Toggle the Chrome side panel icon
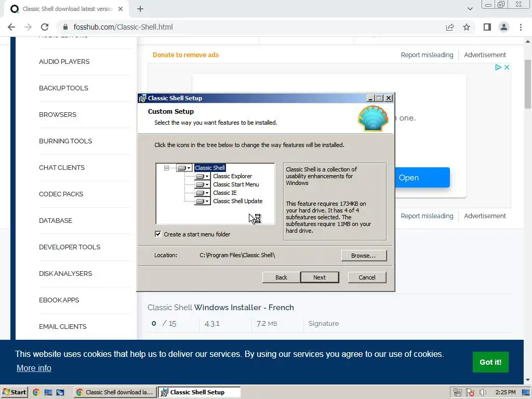 (487, 27)
